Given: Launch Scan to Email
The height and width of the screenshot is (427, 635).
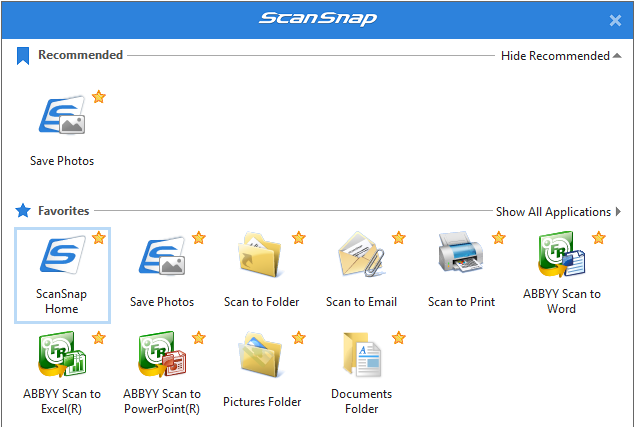Looking at the screenshot, I should pos(361,254).
